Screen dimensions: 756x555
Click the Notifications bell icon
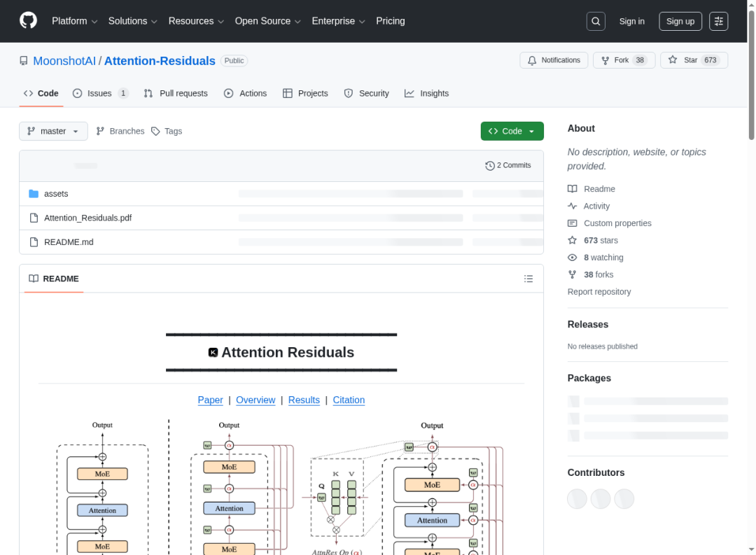tap(532, 60)
